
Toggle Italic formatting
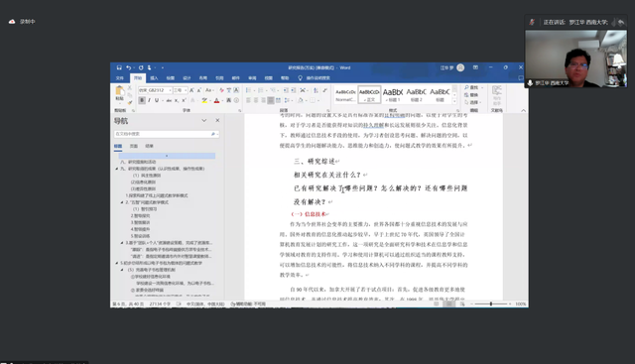click(149, 100)
